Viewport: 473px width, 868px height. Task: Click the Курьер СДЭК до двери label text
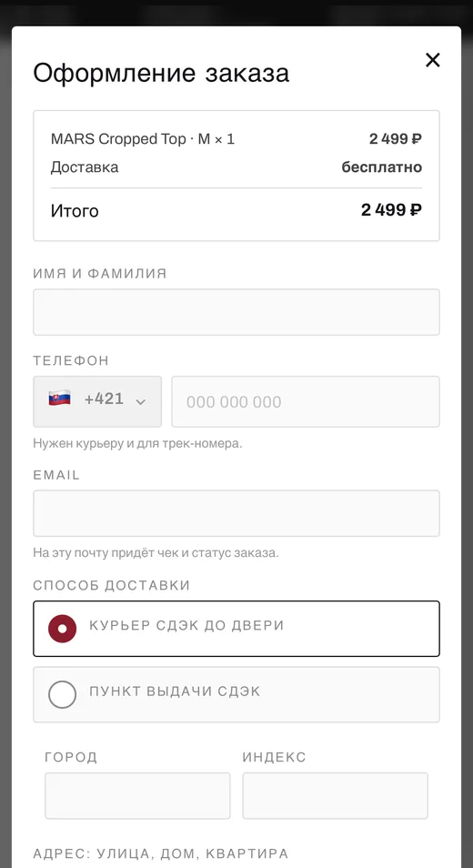click(x=187, y=626)
